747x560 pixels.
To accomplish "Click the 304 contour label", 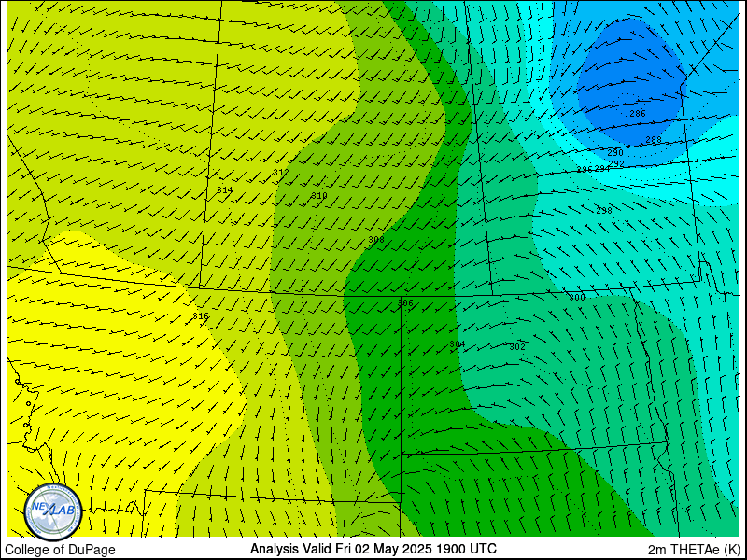I will [x=458, y=343].
